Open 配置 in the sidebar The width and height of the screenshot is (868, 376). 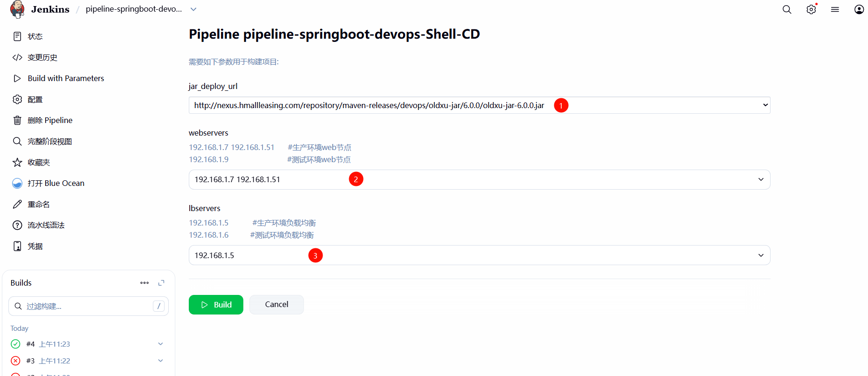[x=35, y=99]
